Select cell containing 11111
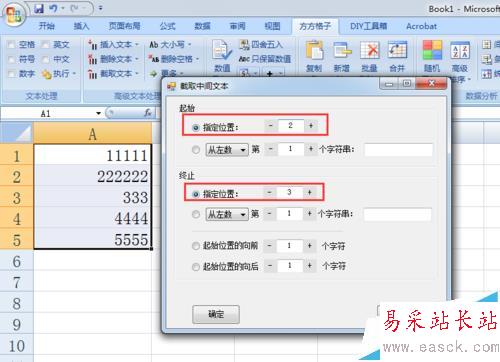This screenshot has width=500, height=362. pos(93,155)
